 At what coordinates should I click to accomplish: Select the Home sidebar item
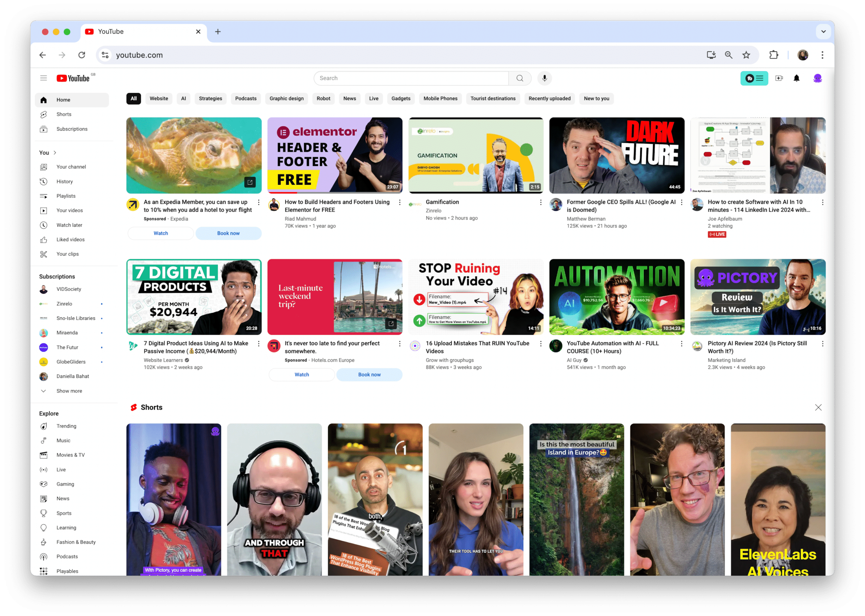(72, 100)
